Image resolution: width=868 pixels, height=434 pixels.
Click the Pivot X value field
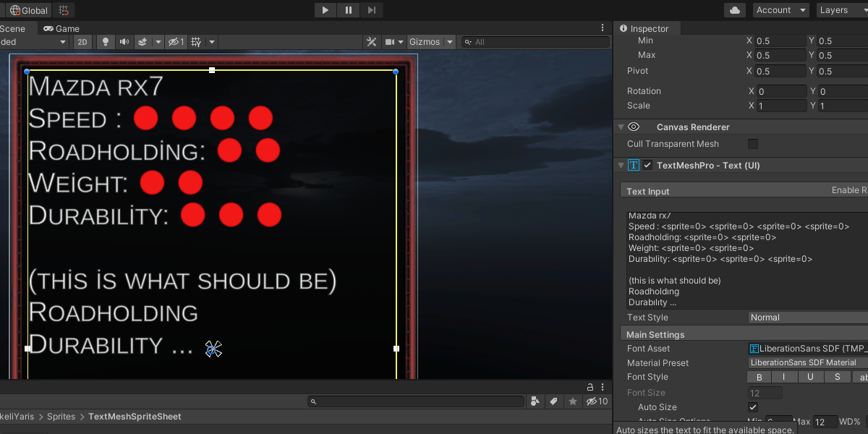click(x=780, y=72)
